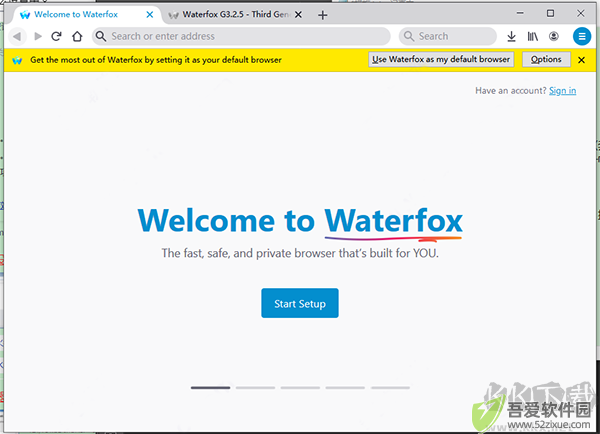
Task: Switch to Waterfox G3.2.5 Third Gen tab
Action: click(235, 15)
